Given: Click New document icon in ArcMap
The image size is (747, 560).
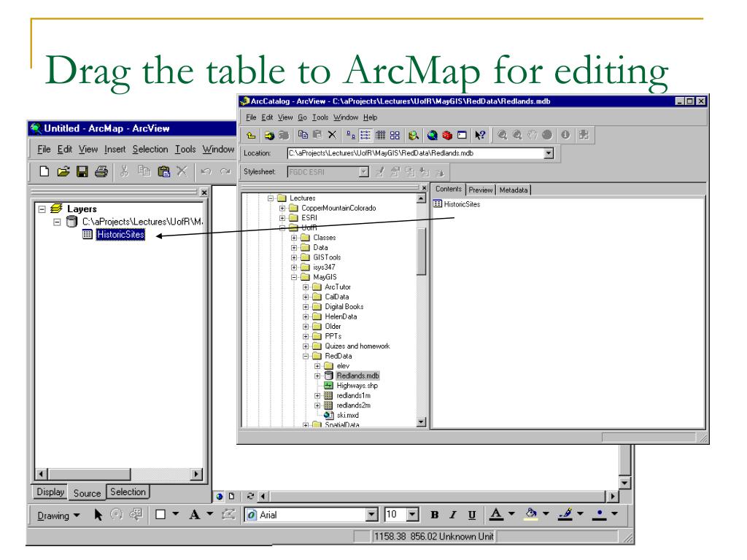Looking at the screenshot, I should (x=44, y=171).
